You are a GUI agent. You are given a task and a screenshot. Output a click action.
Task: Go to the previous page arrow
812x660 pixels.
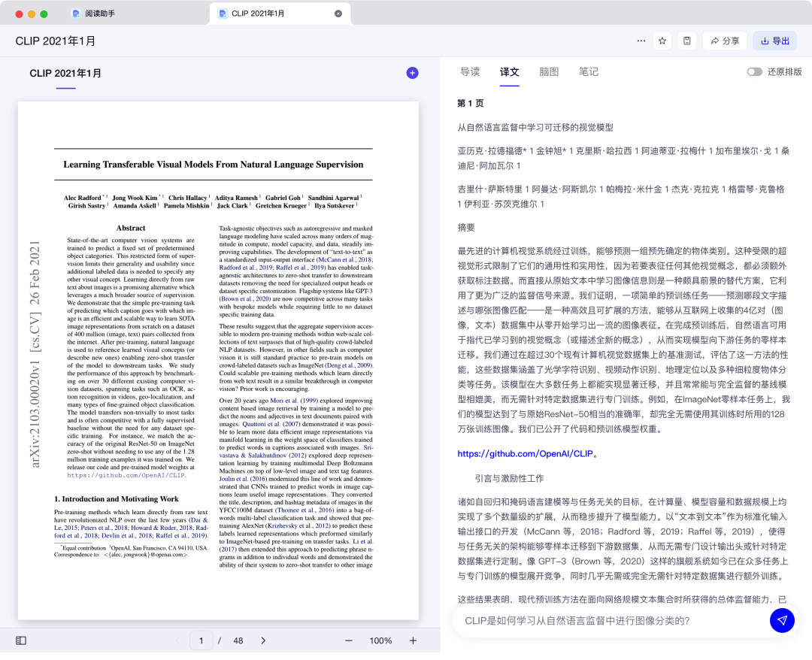click(x=178, y=640)
